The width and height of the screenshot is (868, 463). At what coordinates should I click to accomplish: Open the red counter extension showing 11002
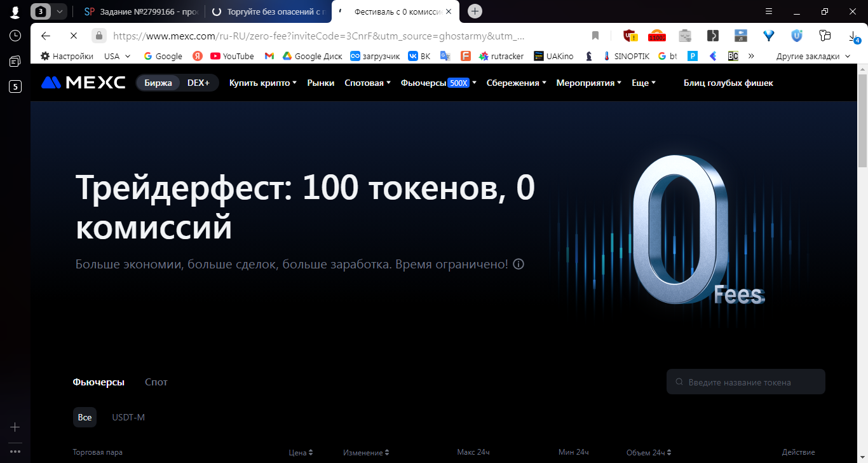coord(657,36)
